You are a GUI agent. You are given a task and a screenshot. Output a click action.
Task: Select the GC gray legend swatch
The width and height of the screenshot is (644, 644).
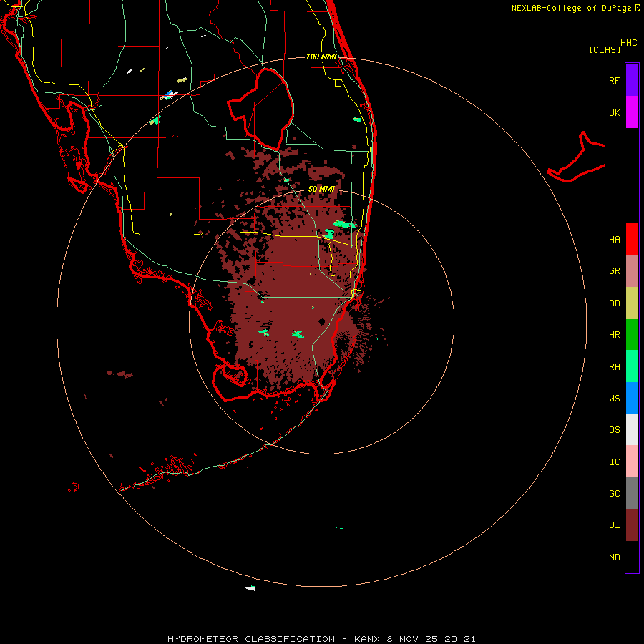point(632,493)
